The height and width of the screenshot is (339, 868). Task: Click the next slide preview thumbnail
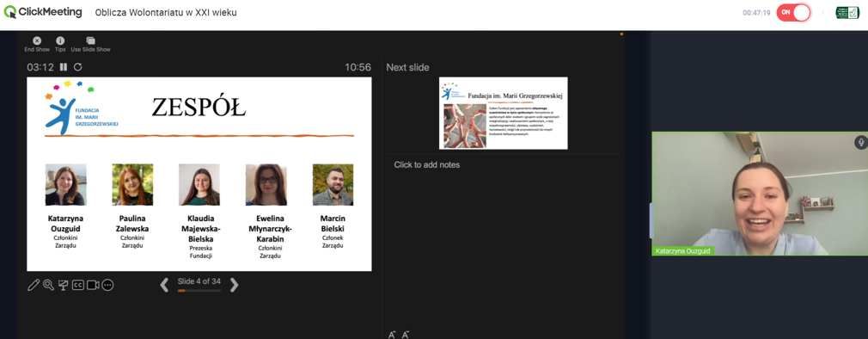[504, 113]
